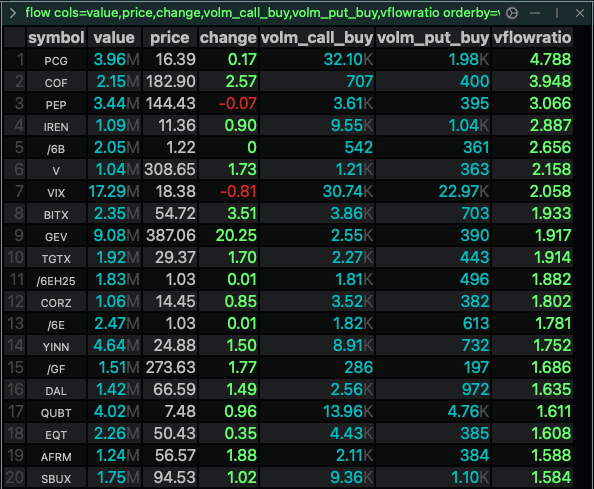
Task: Click PCG call buy volume 32.10K
Action: click(x=317, y=60)
